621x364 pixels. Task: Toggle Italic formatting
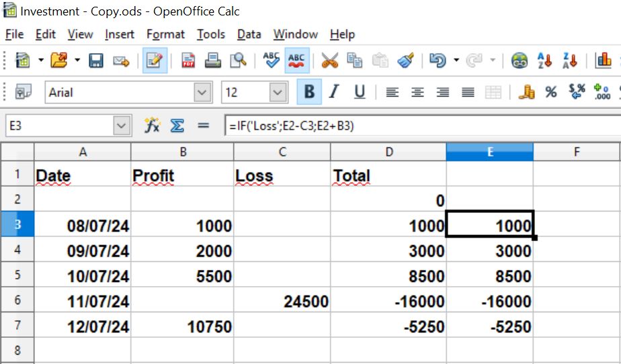pos(334,92)
